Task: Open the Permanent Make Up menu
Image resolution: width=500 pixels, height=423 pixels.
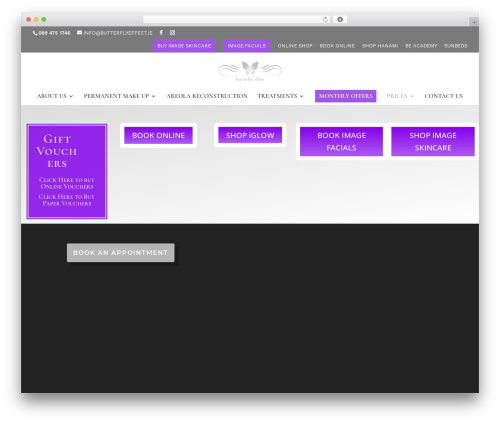Action: 116,96
